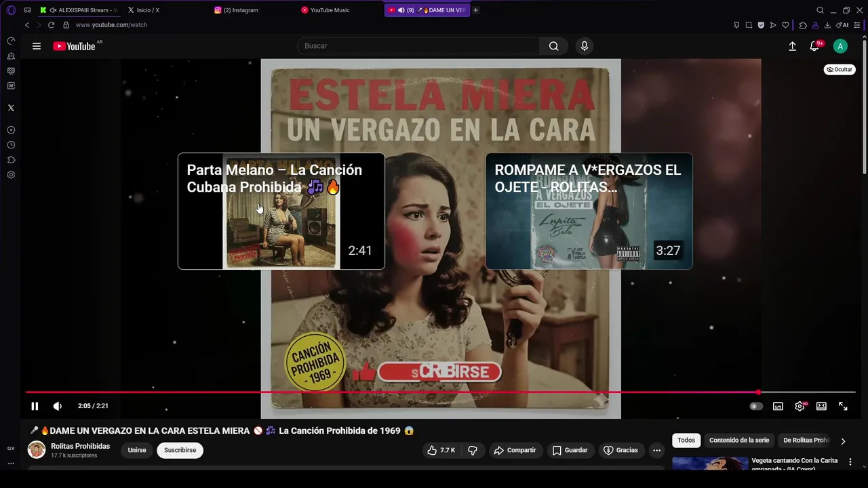
Task: Go back to the previous page
Action: pos(27,25)
